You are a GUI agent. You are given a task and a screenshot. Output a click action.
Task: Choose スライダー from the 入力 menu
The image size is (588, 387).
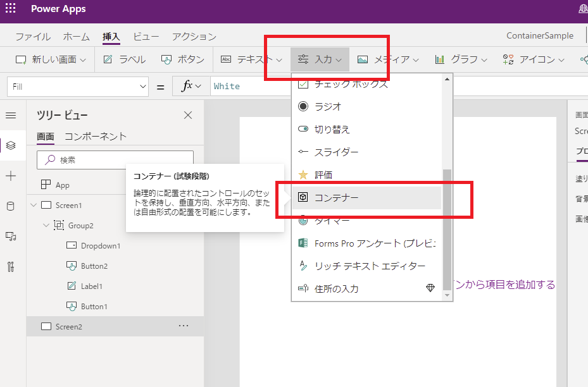coord(366,152)
